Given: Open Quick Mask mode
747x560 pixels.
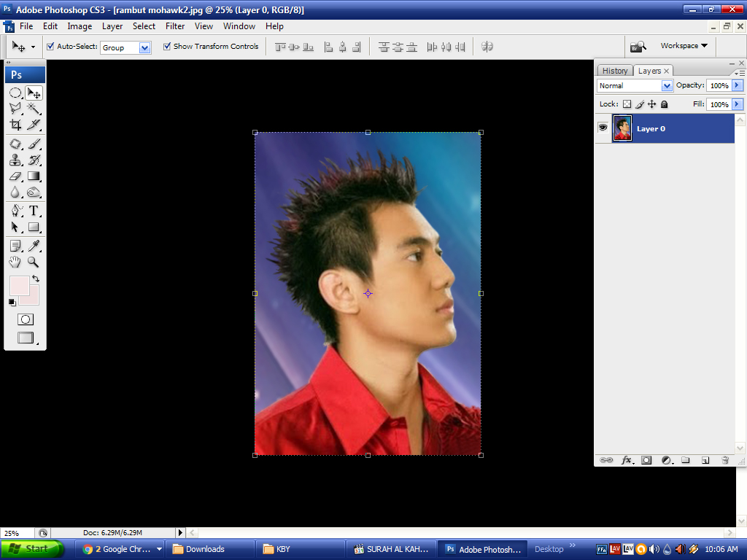Looking at the screenshot, I should point(26,319).
